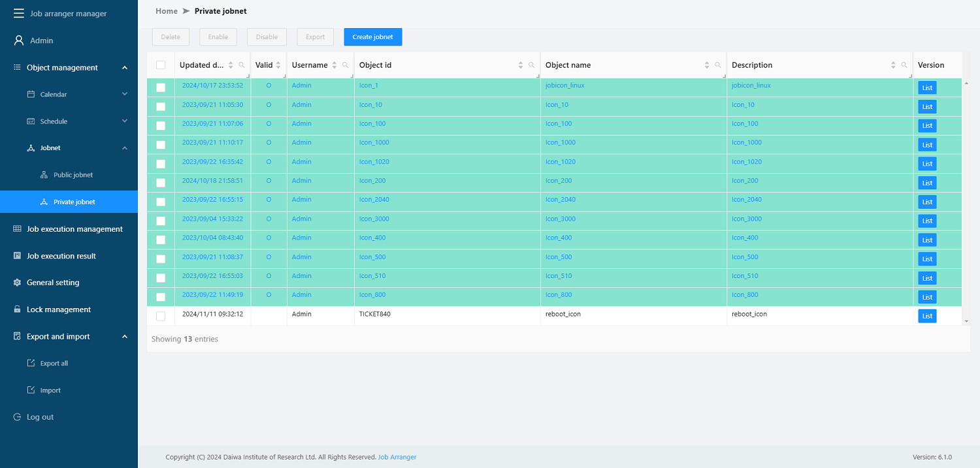Open Lock management menu

(x=69, y=309)
